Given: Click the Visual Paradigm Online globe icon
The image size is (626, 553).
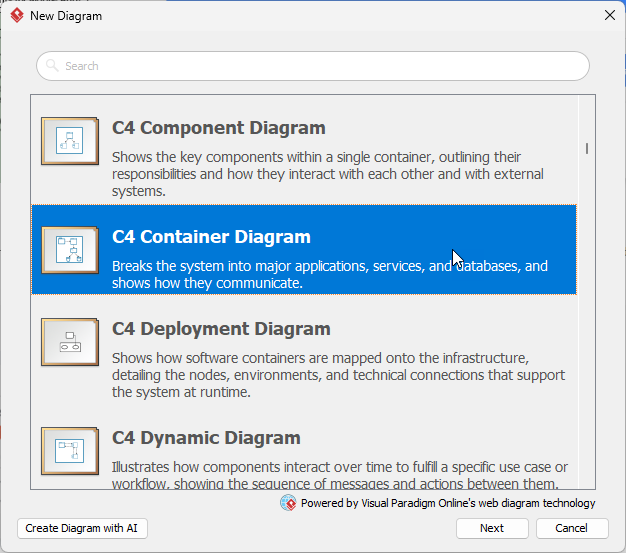Looking at the screenshot, I should (x=288, y=503).
